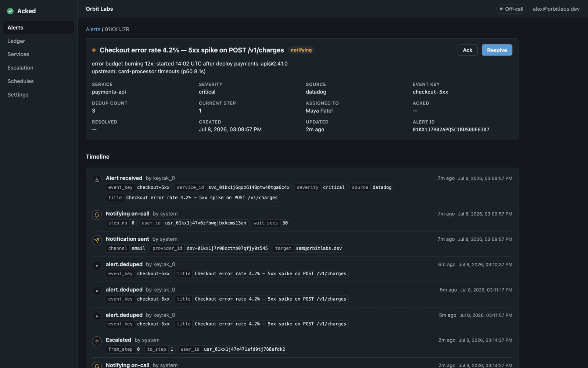Open the alex@orbitlabs.dev account menu

tap(556, 9)
